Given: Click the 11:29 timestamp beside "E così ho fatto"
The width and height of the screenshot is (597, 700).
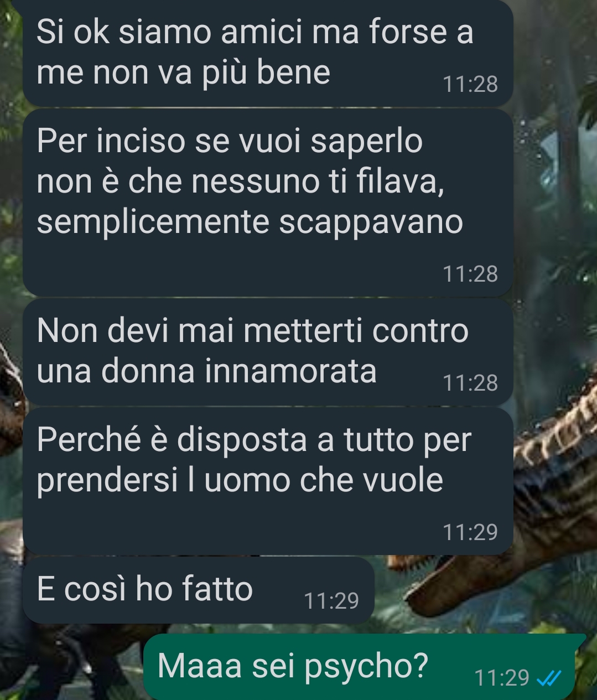Looking at the screenshot, I should pos(331,600).
